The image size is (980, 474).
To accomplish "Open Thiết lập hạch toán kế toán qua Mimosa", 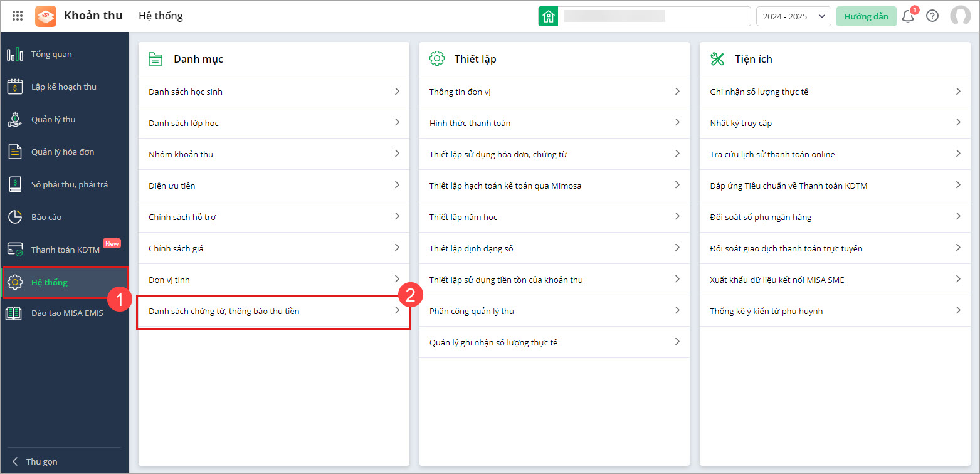I will (555, 186).
